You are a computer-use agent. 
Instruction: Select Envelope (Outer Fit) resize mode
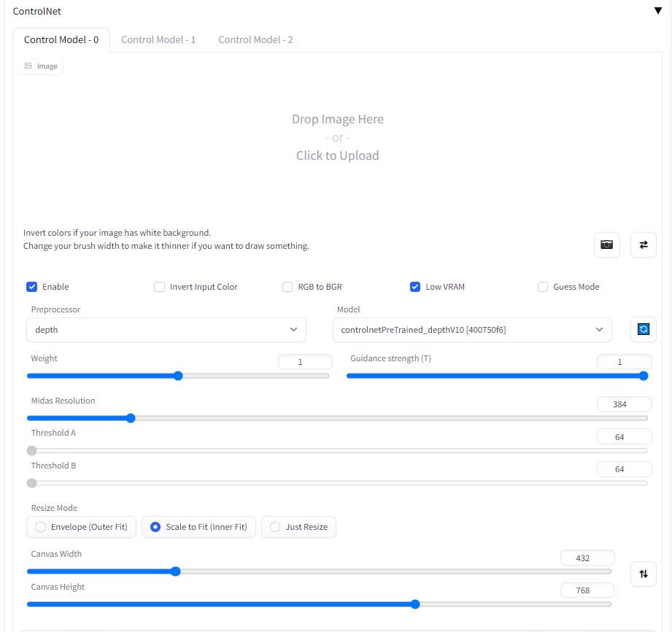[x=81, y=526]
